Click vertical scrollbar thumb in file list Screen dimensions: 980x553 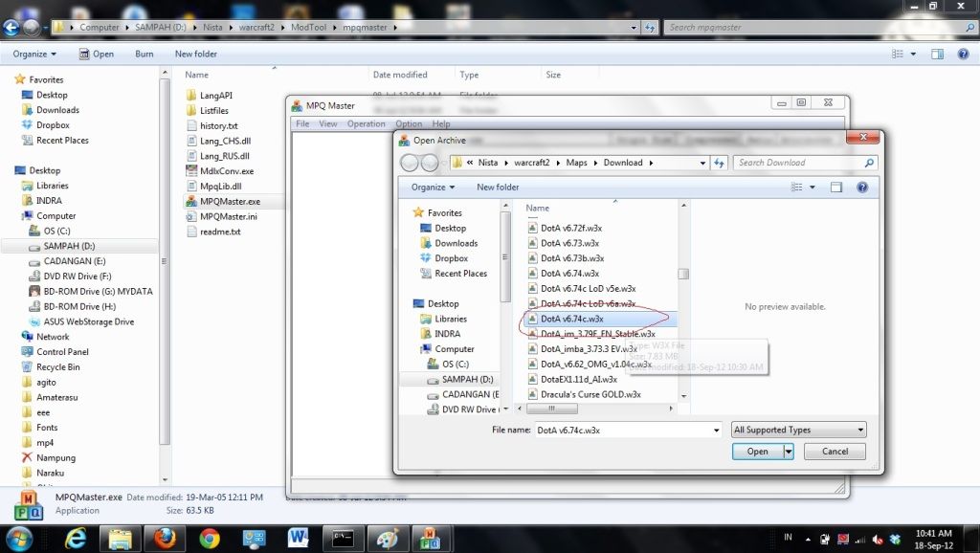point(683,274)
